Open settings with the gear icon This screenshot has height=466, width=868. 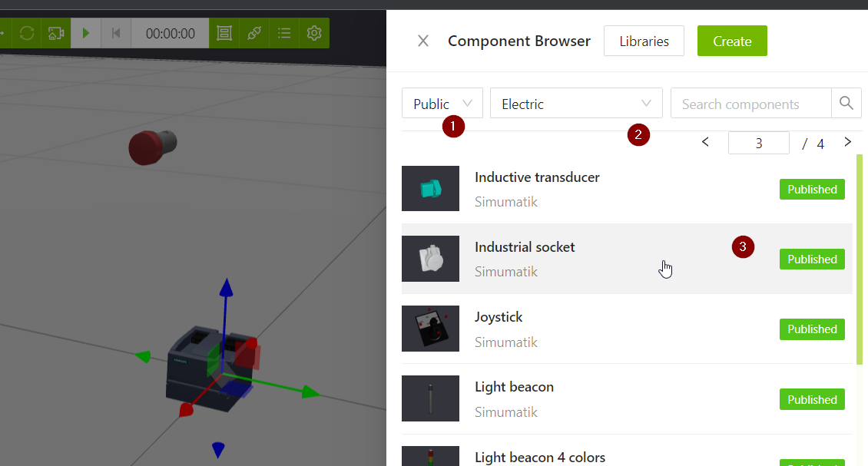[x=314, y=33]
